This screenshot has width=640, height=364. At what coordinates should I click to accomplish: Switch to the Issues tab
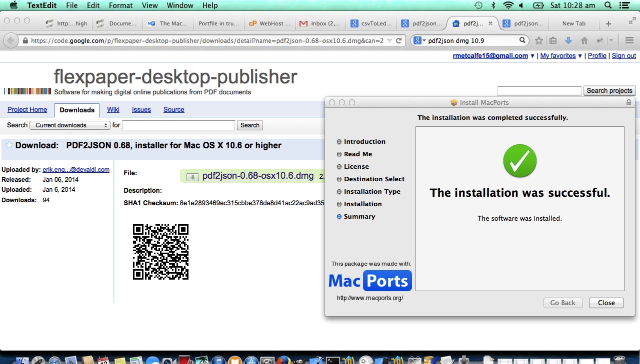click(141, 110)
